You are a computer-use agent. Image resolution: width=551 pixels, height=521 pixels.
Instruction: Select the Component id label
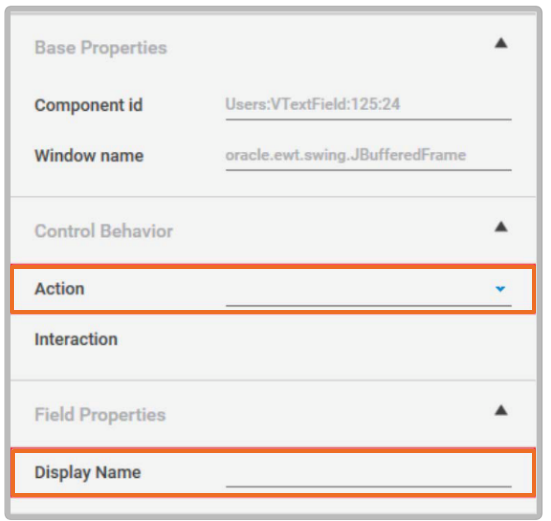click(89, 105)
